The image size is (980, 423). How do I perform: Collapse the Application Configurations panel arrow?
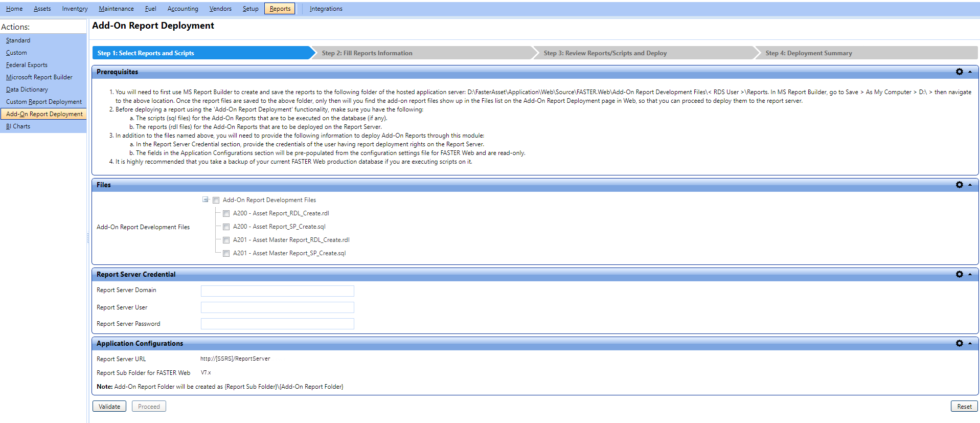(970, 344)
